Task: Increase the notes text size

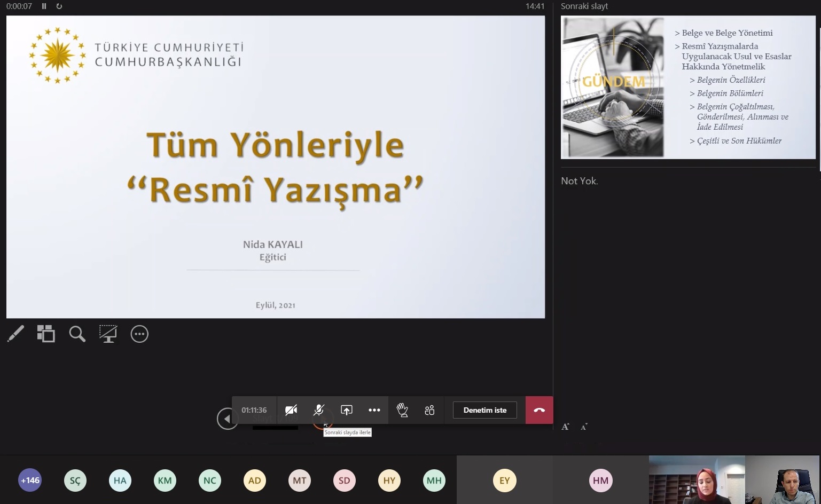Action: coord(566,427)
